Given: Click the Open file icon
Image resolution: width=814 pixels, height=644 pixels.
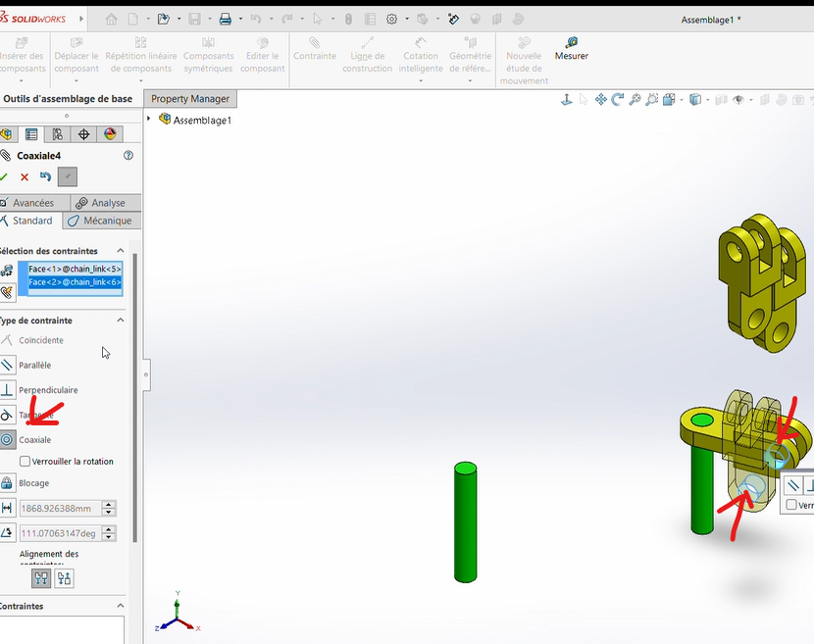Looking at the screenshot, I should point(164,20).
